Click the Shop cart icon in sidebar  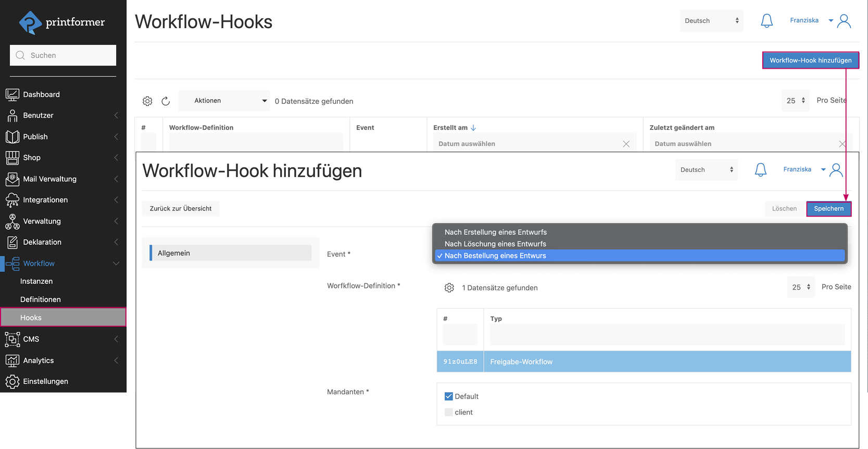point(12,157)
